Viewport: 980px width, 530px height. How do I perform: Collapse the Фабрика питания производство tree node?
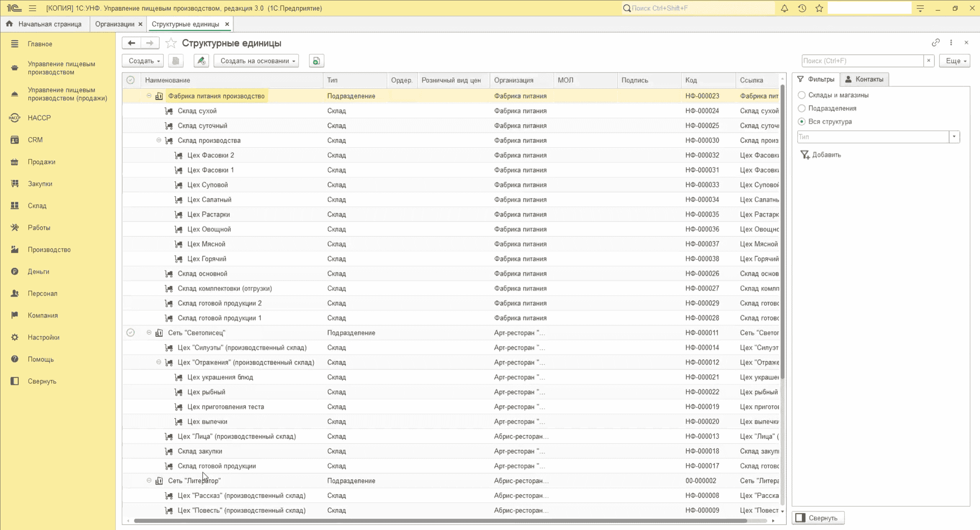[x=149, y=96]
